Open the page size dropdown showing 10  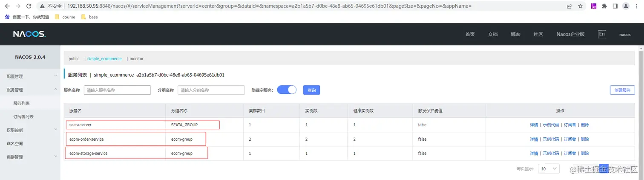[x=549, y=169]
